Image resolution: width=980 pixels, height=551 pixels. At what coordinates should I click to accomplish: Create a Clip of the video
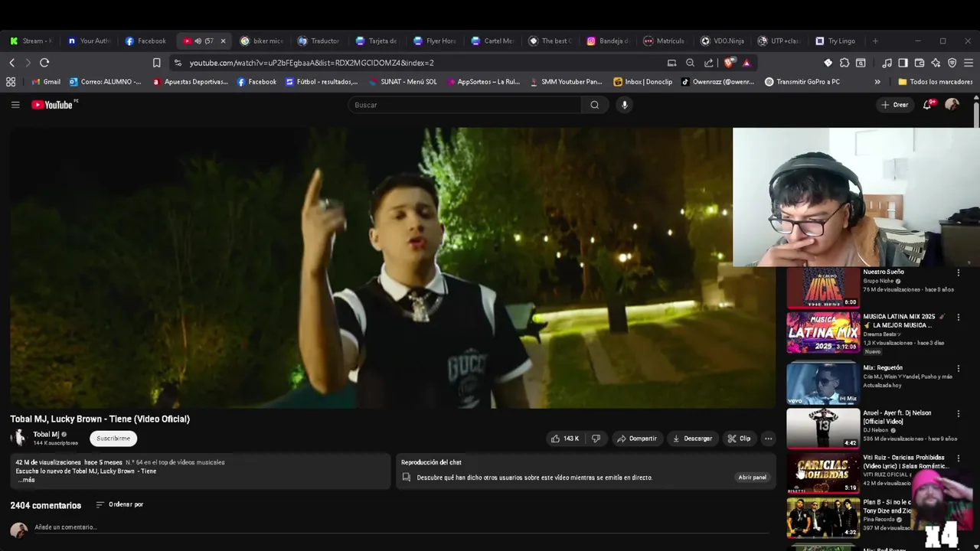click(x=739, y=439)
